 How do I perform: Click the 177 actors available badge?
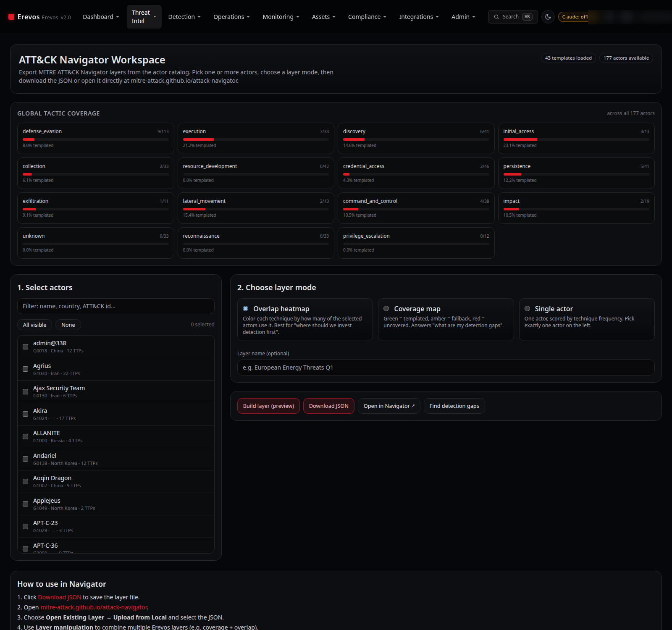626,58
